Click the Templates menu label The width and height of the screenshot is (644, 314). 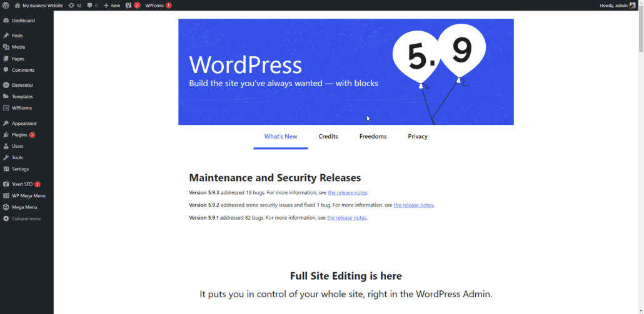tap(23, 97)
